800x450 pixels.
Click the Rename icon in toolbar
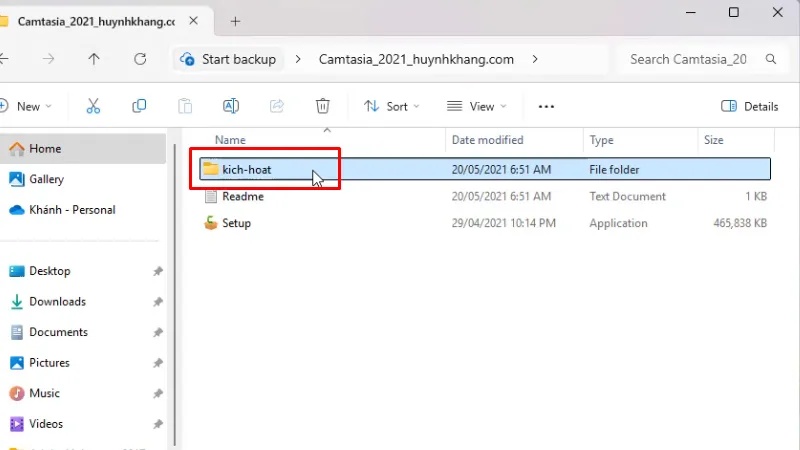231,106
